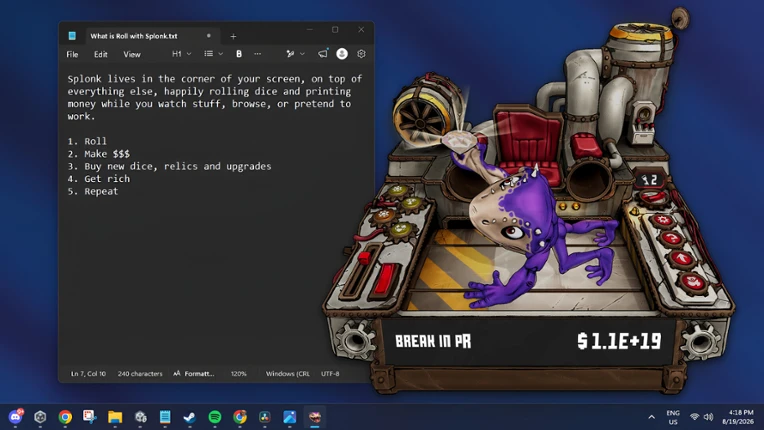The width and height of the screenshot is (764, 430).
Task: Open Notepad settings gear
Action: coord(361,54)
